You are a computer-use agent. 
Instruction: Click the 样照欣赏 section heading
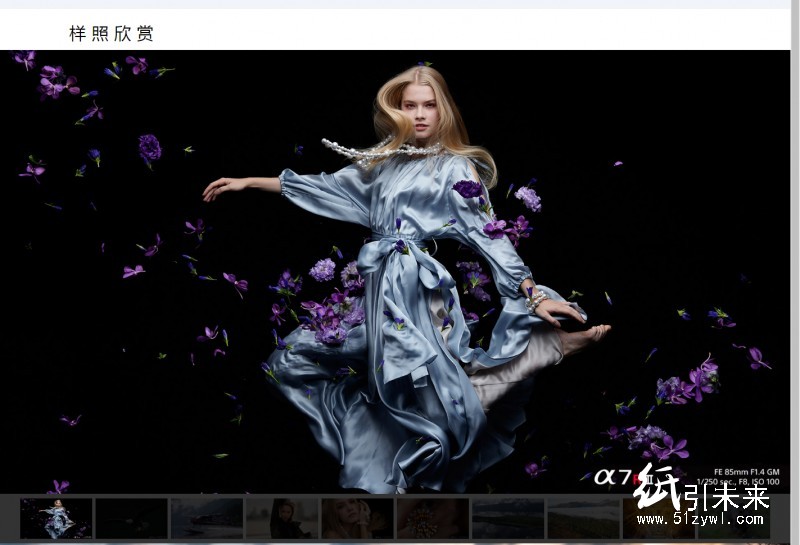(111, 34)
